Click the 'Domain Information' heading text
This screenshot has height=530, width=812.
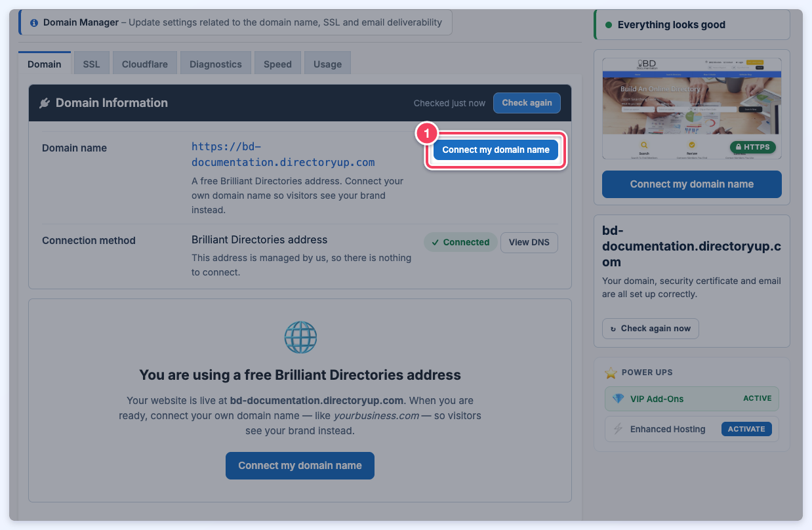click(x=112, y=103)
